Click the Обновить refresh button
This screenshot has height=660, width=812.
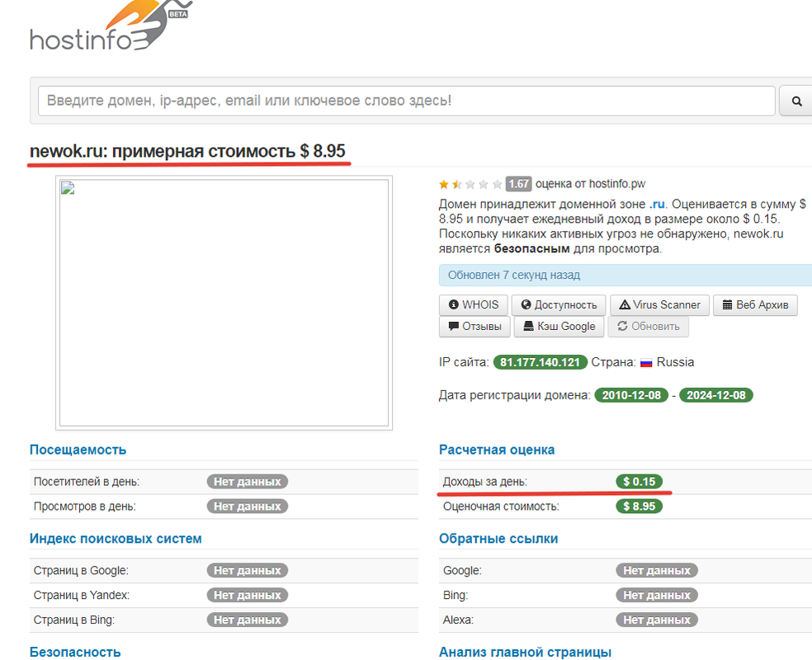(x=649, y=327)
